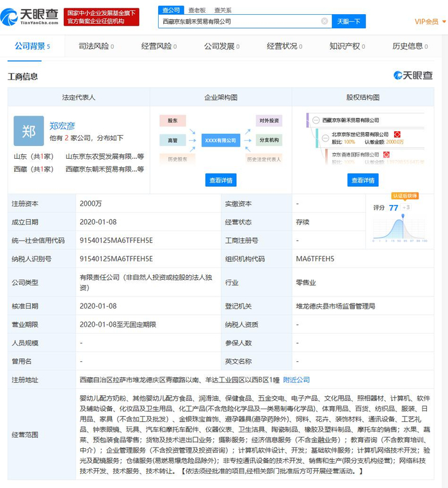The width and height of the screenshot is (448, 488).
Task: Click red icon beside 北京京东世纪贸易有限公司
Action: coord(397,134)
